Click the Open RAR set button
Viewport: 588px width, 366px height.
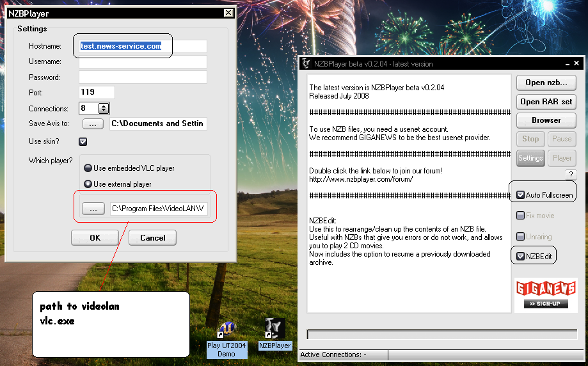[546, 102]
